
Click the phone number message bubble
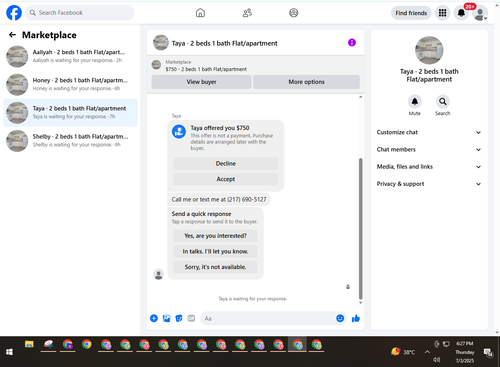219,200
